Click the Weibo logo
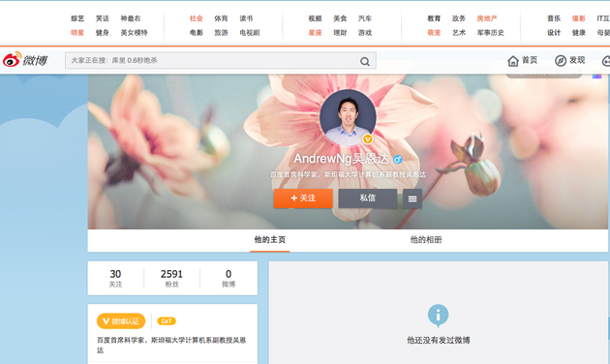Screen dimensions: 610x364 point(25,60)
